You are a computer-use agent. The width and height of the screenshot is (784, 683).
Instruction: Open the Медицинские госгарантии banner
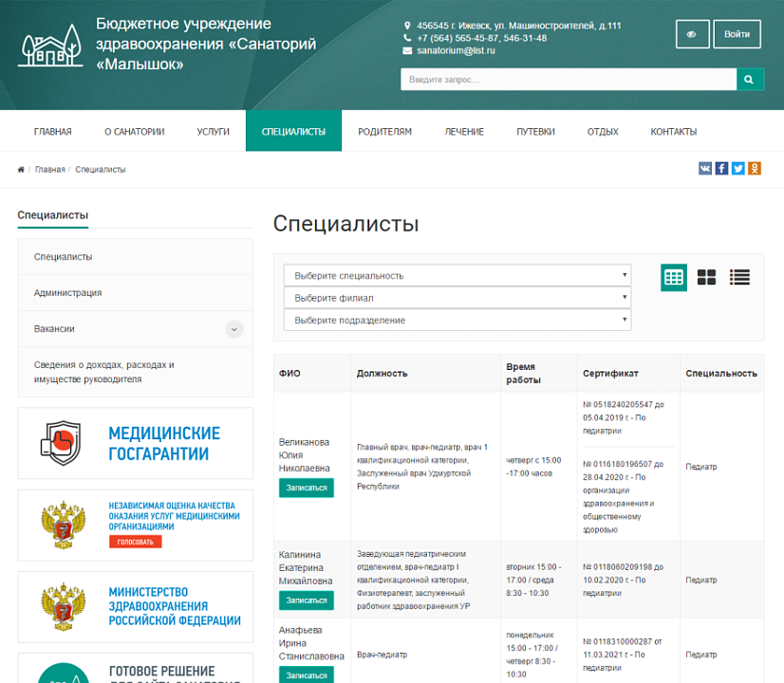[136, 443]
